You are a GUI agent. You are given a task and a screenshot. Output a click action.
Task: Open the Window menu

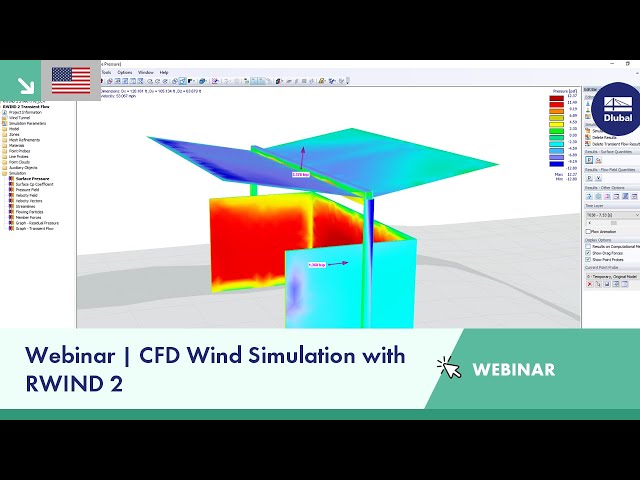click(x=145, y=72)
